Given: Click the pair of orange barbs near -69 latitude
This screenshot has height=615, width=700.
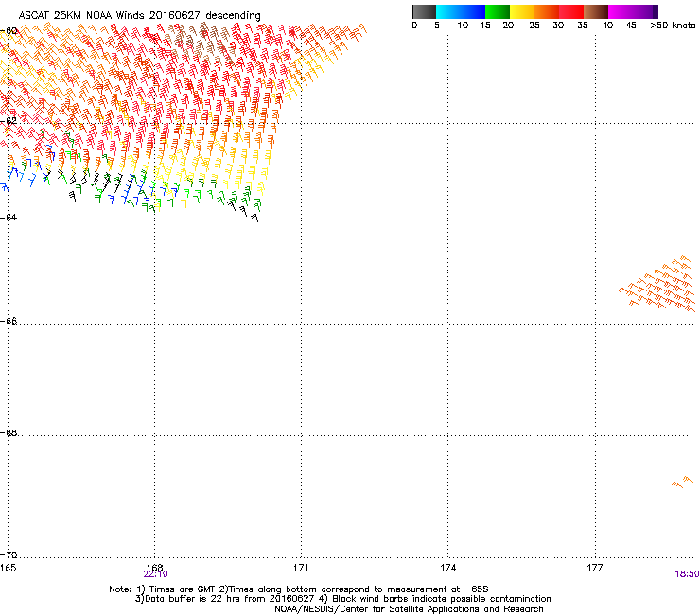Looking at the screenshot, I should pos(683,482).
